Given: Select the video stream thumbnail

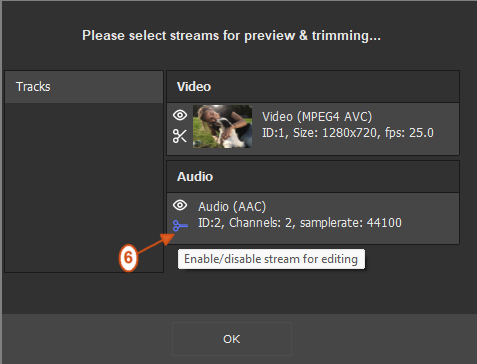Looking at the screenshot, I should tap(222, 126).
